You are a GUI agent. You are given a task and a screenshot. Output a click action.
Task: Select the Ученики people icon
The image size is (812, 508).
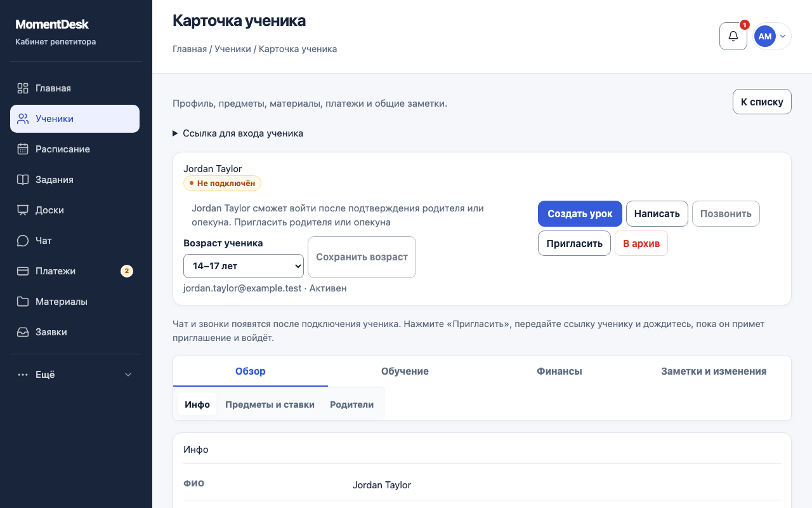[23, 119]
